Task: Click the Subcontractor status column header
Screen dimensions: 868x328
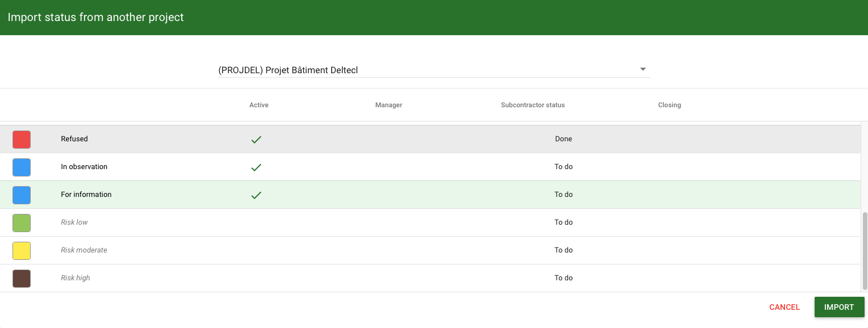Action: 533,105
